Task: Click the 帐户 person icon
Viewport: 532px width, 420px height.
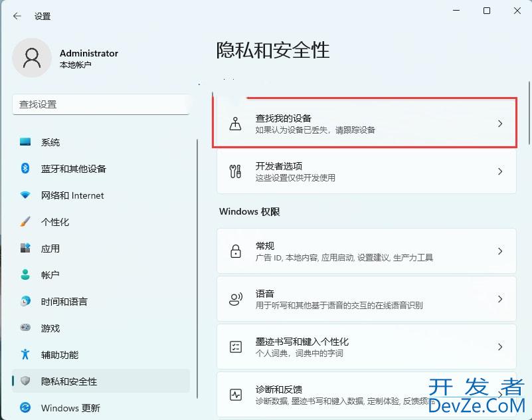Action: [x=25, y=274]
